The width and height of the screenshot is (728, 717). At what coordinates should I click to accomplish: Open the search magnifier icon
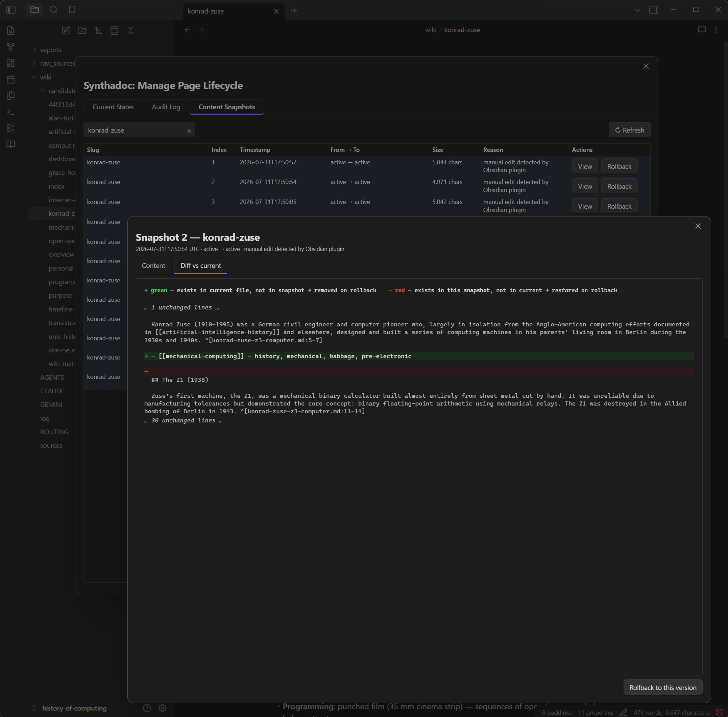[53, 10]
